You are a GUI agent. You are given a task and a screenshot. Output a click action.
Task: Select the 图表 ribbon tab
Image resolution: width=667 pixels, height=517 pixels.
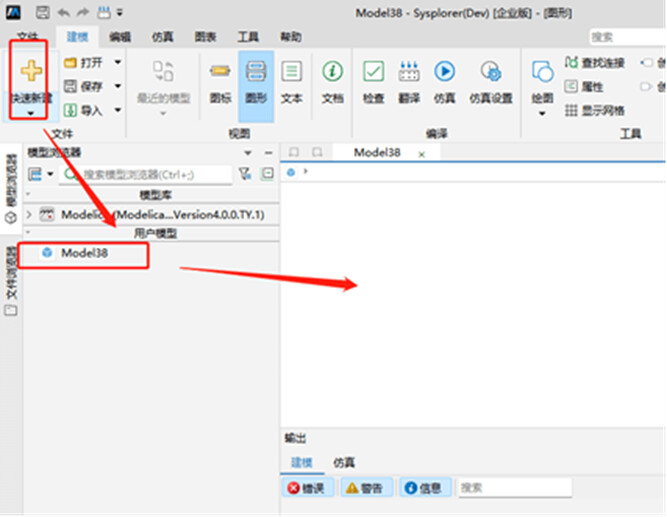coord(205,37)
